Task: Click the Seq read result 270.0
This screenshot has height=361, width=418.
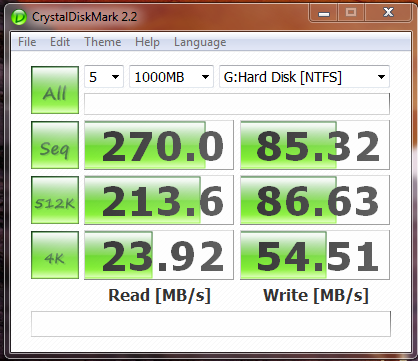Action: click(x=159, y=145)
